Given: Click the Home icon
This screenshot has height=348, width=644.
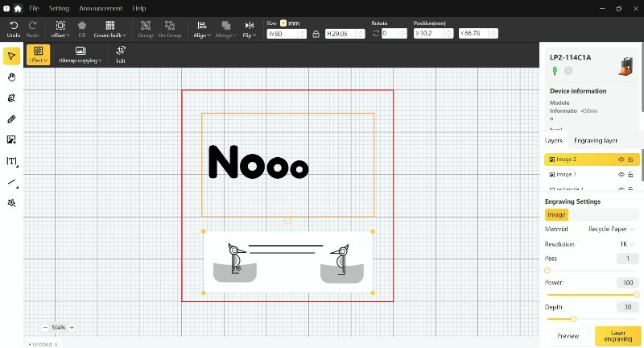Looking at the screenshot, I should [18, 7].
